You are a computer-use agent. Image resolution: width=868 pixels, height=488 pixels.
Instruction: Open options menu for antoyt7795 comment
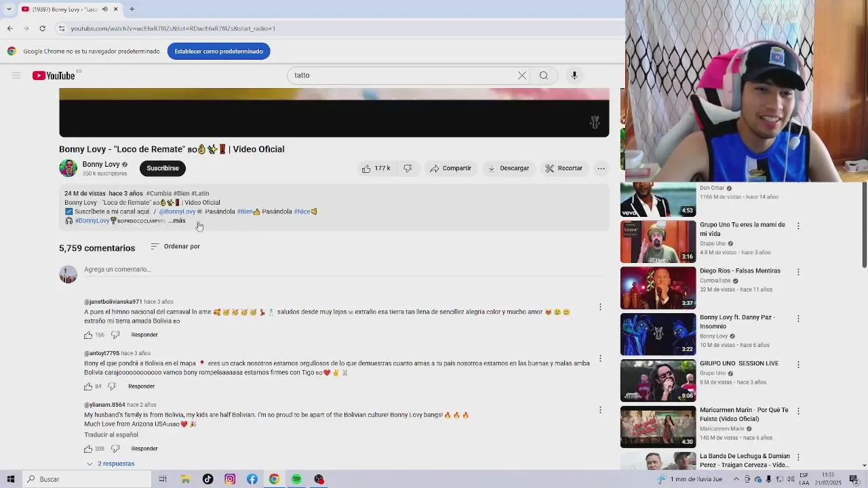pos(600,359)
